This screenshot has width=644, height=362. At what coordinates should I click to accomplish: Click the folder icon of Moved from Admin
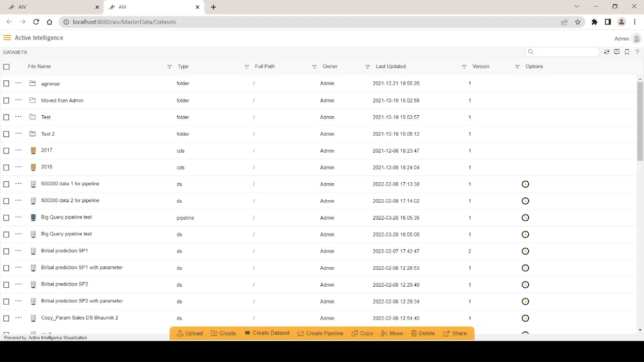click(x=33, y=100)
